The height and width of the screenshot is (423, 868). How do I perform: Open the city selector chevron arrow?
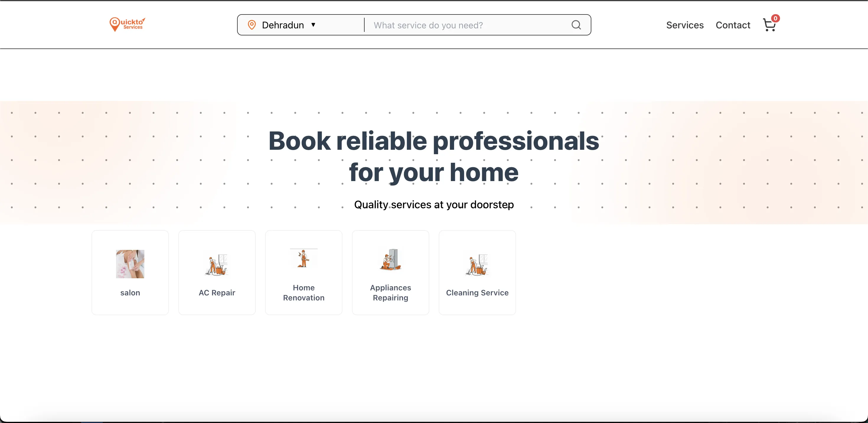pos(313,25)
